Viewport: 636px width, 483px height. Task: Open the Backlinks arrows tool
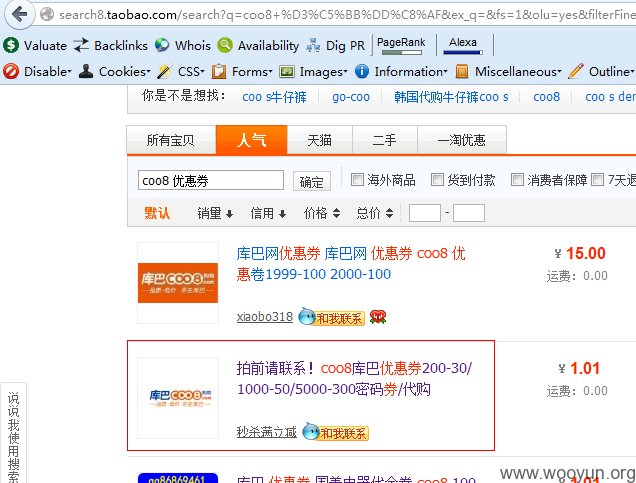pos(81,45)
